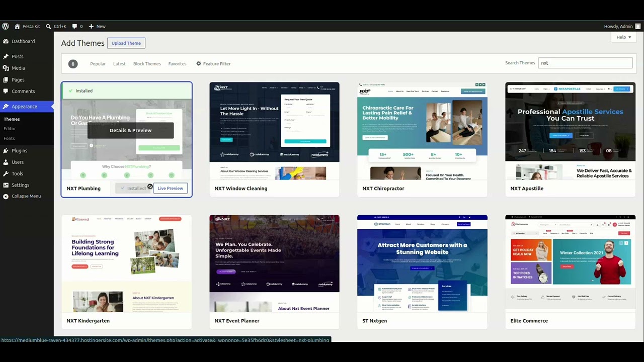Image resolution: width=644 pixels, height=362 pixels.
Task: Click the Collapse Menu label
Action: point(26,196)
